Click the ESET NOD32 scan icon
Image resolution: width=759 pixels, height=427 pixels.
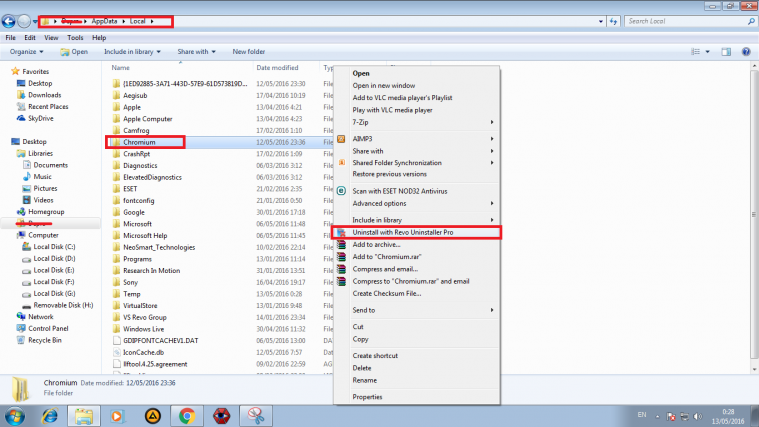click(x=341, y=191)
